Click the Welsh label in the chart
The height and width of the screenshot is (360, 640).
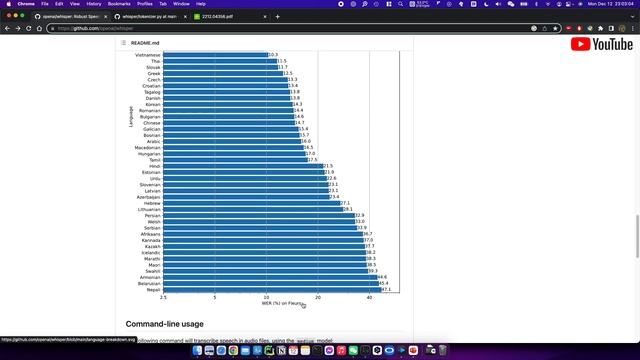click(154, 222)
